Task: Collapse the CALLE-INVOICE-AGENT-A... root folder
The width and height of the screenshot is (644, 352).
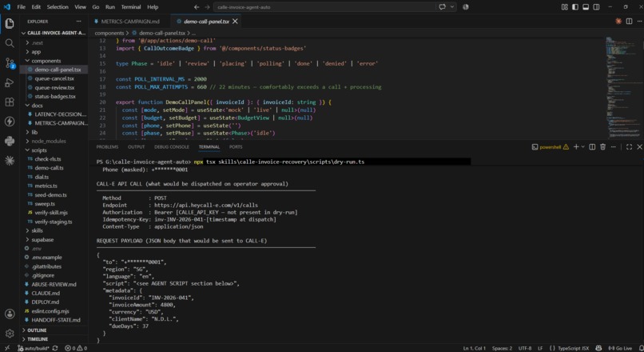Action: point(54,33)
